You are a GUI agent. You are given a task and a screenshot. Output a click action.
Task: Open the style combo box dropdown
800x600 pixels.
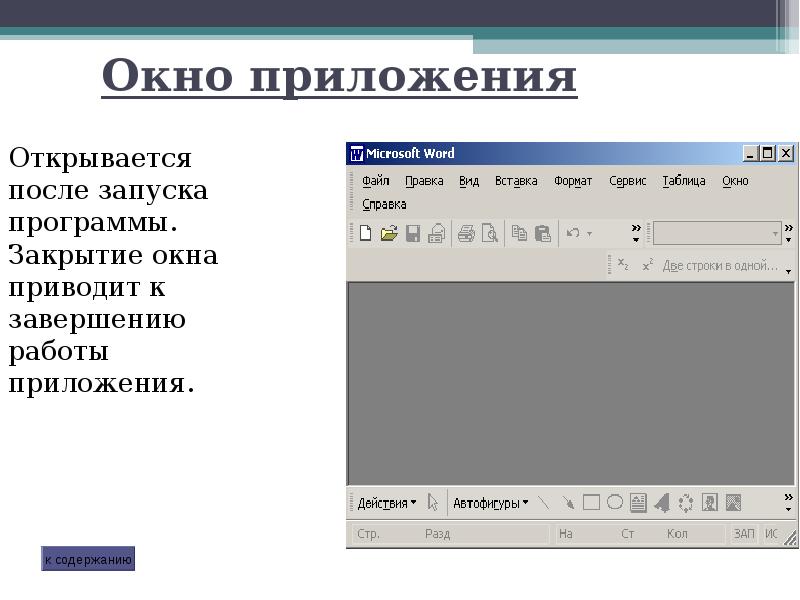coord(775,234)
